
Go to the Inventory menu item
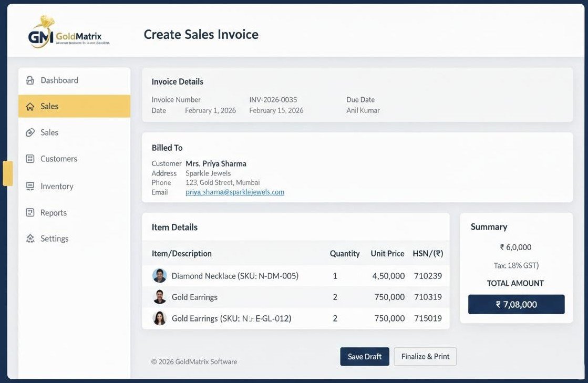[57, 186]
